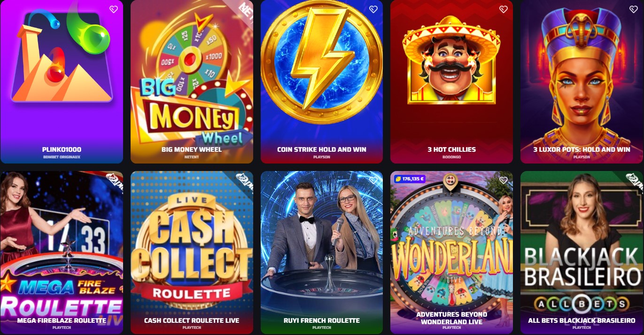The width and height of the screenshot is (644, 335).
Task: Favorite the Plinko1000 game with heart icon
Action: (x=114, y=9)
